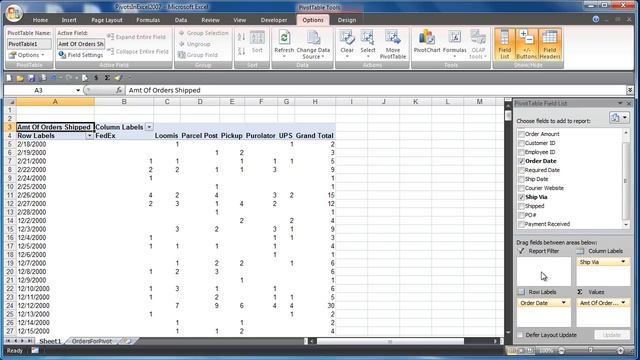This screenshot has width=640, height=360.
Task: Click the insert function fx icon
Action: [119, 90]
